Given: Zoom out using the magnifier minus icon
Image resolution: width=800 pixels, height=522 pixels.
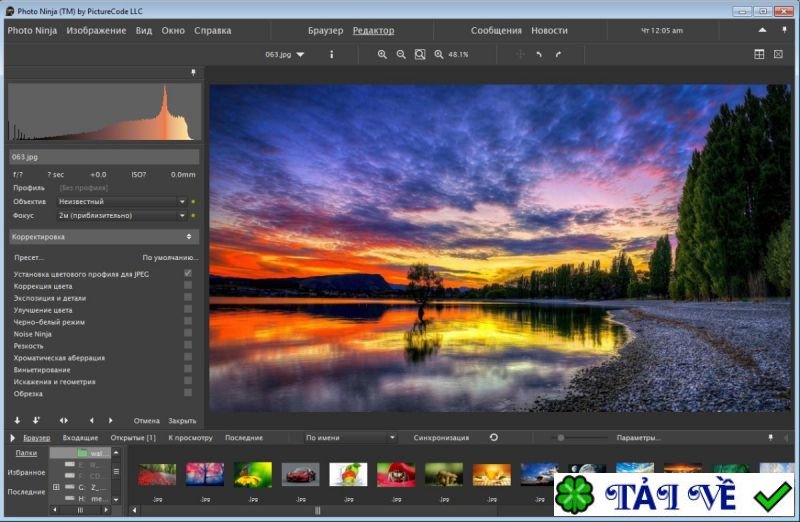Looking at the screenshot, I should 401,54.
